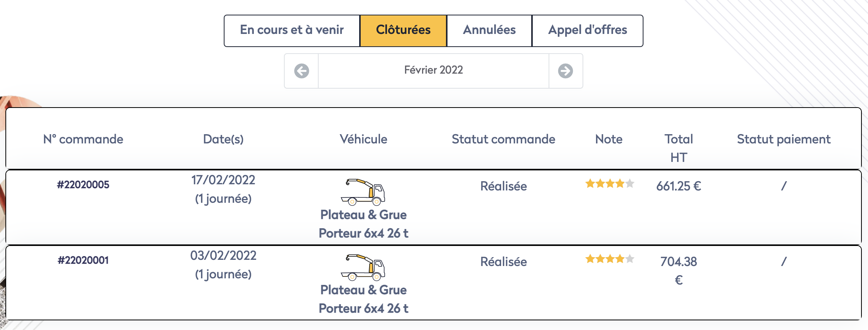
Task: Open the "En cours et à venir" tab
Action: point(292,30)
